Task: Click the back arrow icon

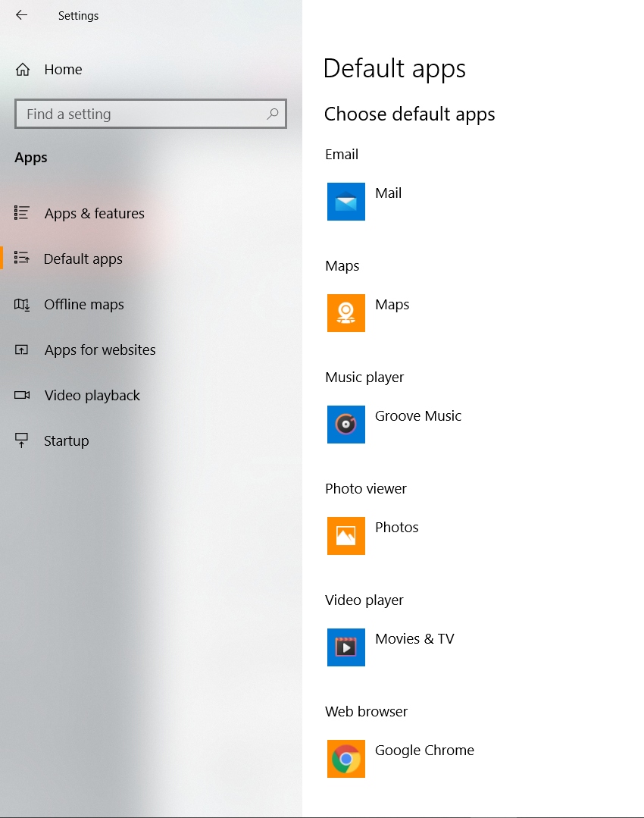Action: click(21, 15)
